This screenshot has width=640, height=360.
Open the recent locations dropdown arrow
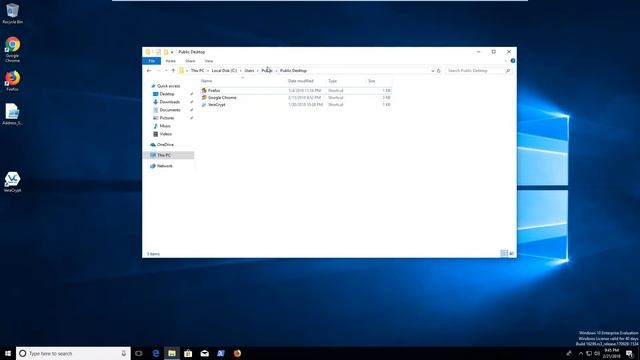166,71
